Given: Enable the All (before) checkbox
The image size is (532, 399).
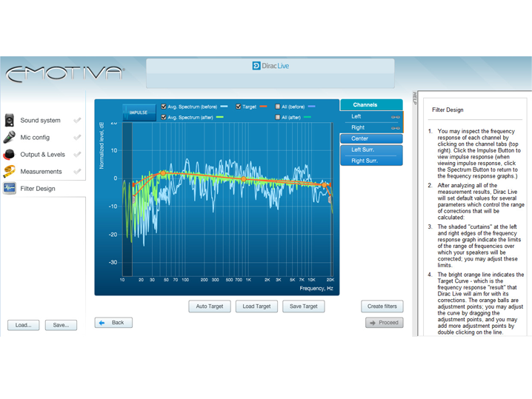Looking at the screenshot, I should 278,107.
